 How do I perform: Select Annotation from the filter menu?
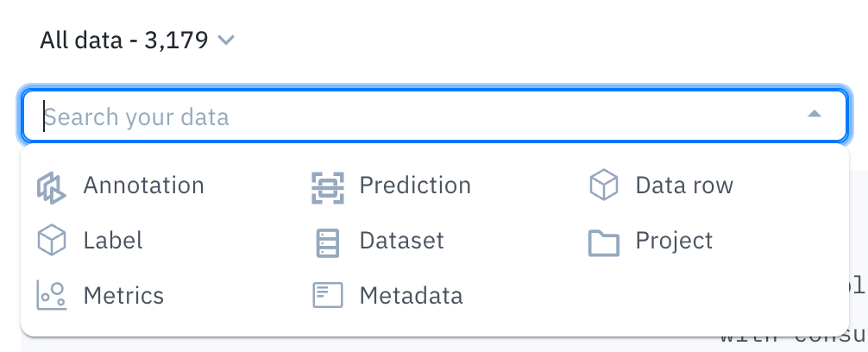tap(144, 185)
